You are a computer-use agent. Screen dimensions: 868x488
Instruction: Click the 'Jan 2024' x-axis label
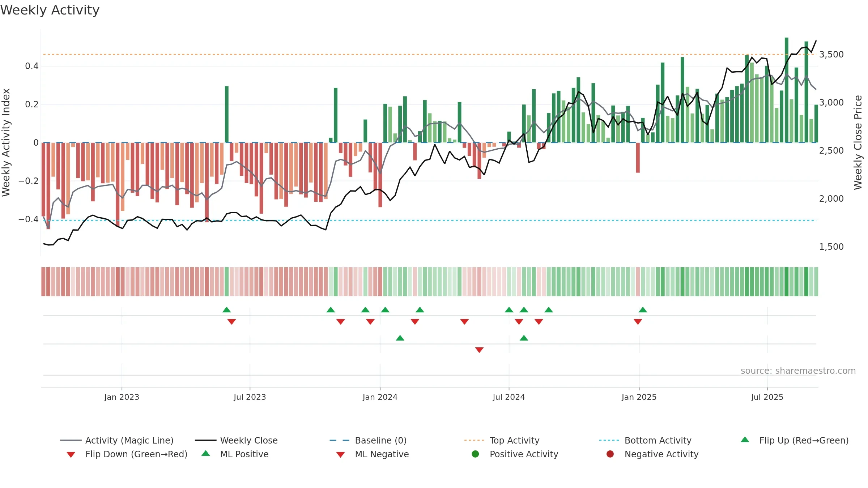coord(380,397)
